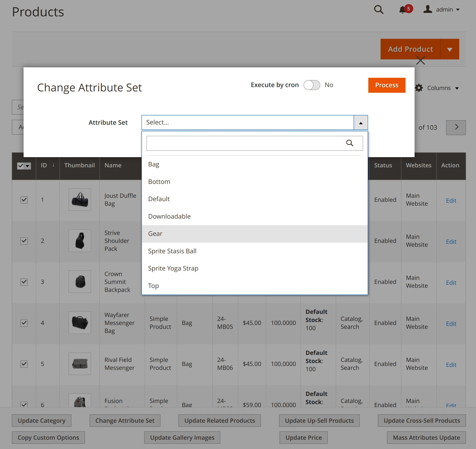Go to the next page with the arrow icon
This screenshot has width=476, height=449.
pyautogui.click(x=456, y=127)
